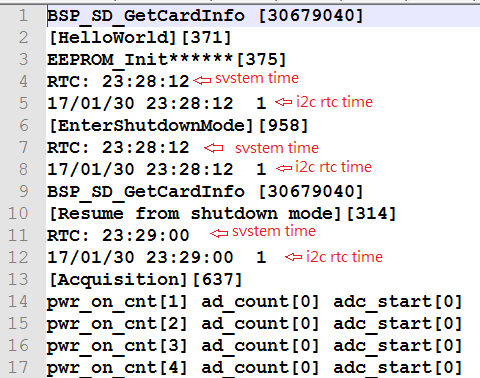Click the pwr_on_cnt[3] log line
This screenshot has width=480, height=378.
pos(254,346)
